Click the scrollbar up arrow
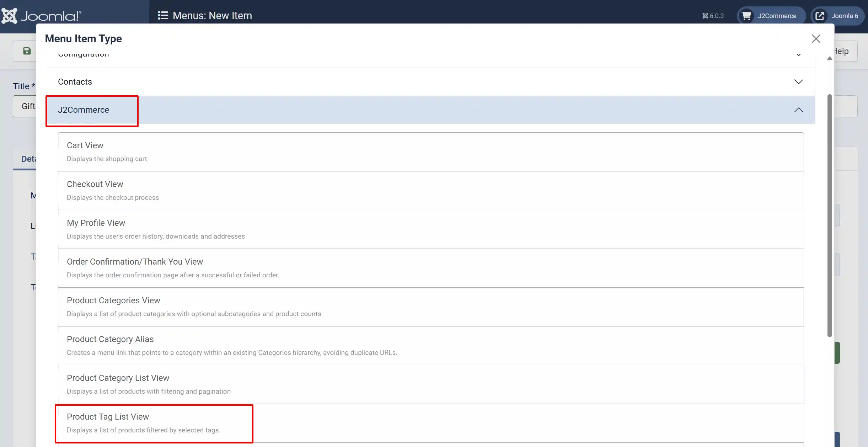The image size is (868, 447). click(830, 58)
